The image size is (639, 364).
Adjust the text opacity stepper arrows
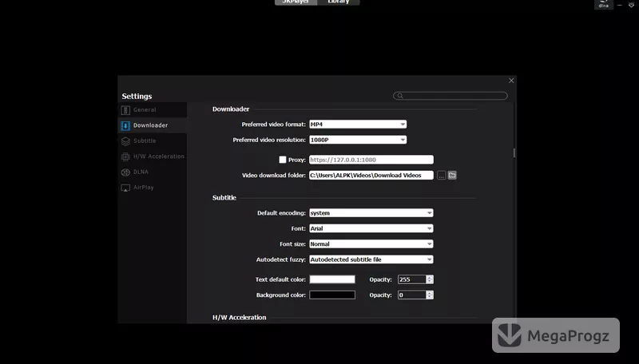(430, 279)
